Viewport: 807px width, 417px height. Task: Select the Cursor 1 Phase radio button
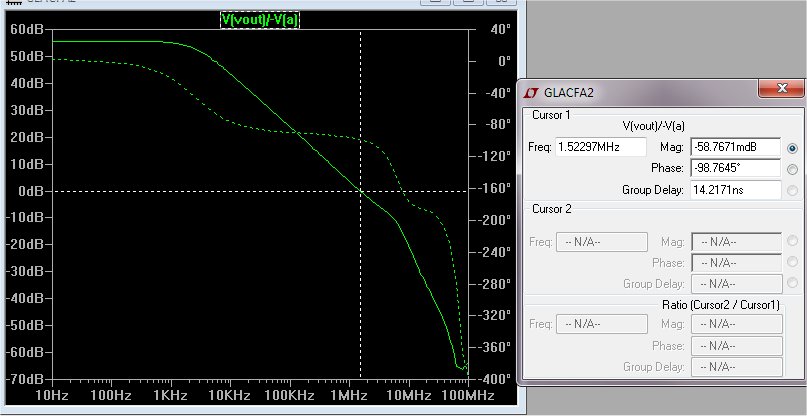coord(792,169)
